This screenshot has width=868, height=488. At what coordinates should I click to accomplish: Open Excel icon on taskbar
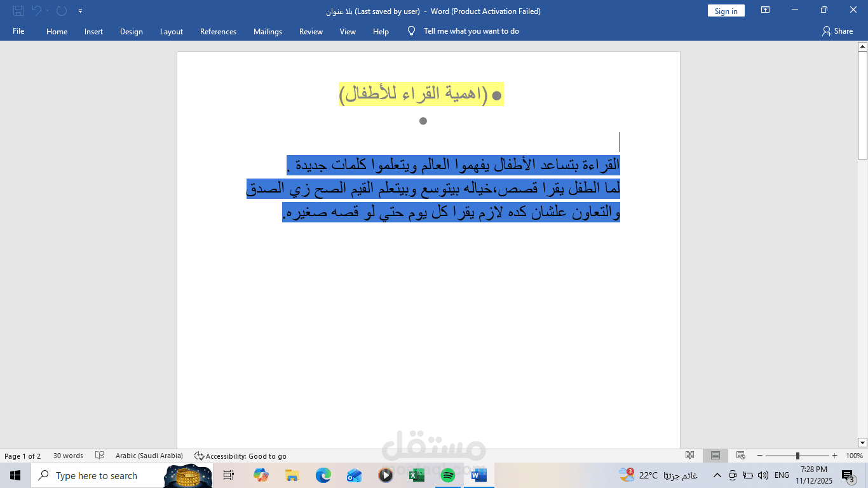pyautogui.click(x=417, y=475)
